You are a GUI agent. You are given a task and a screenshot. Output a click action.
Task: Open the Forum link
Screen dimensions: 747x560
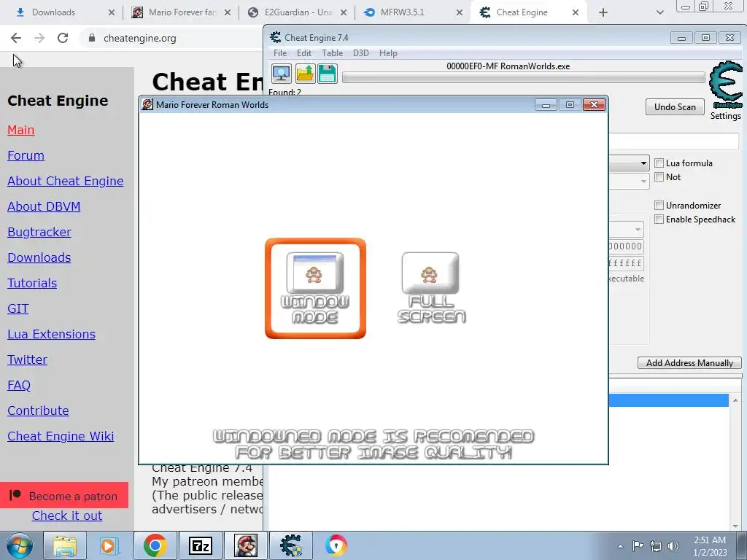[x=26, y=156]
